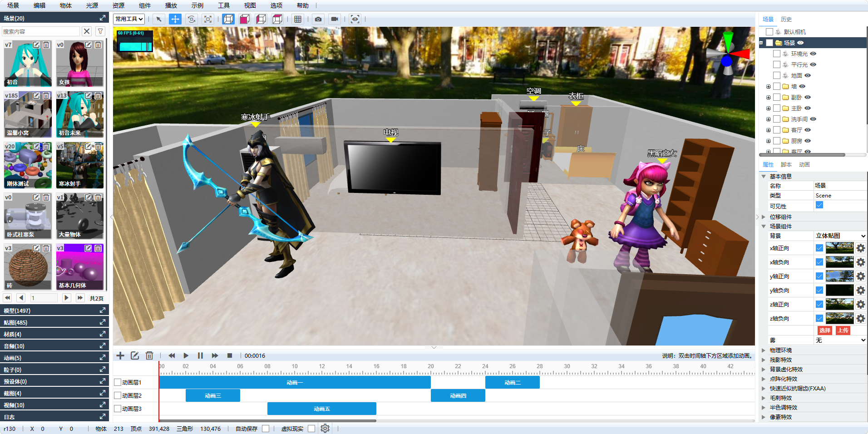Check the 默认相机 checkbox
868x434 pixels.
[769, 32]
